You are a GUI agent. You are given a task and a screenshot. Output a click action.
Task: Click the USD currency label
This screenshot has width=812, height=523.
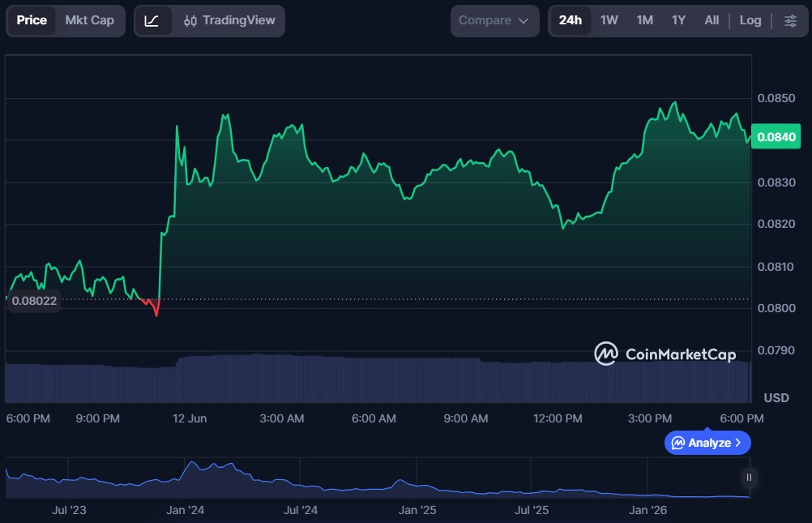pos(776,397)
